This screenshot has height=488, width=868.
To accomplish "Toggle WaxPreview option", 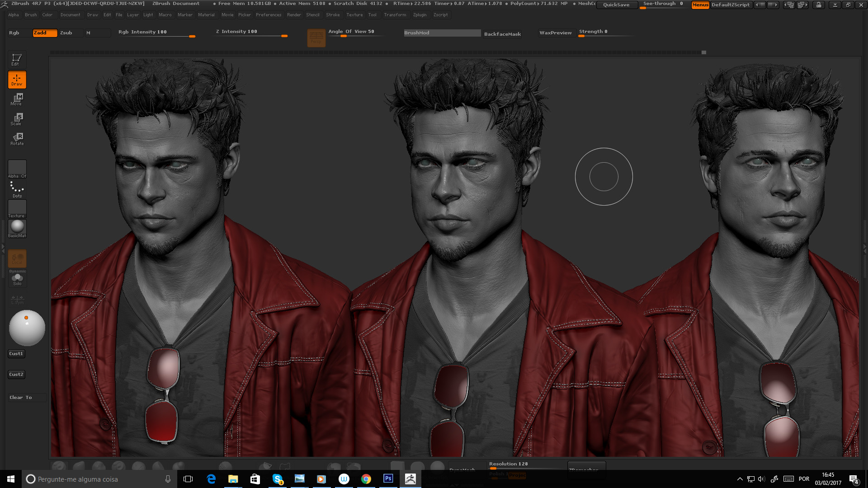I will pos(555,33).
